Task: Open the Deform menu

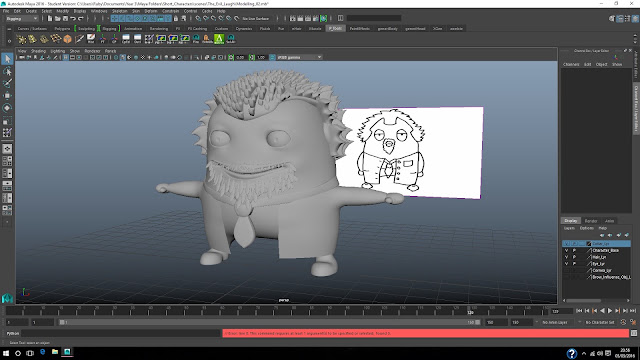Action: (151, 11)
